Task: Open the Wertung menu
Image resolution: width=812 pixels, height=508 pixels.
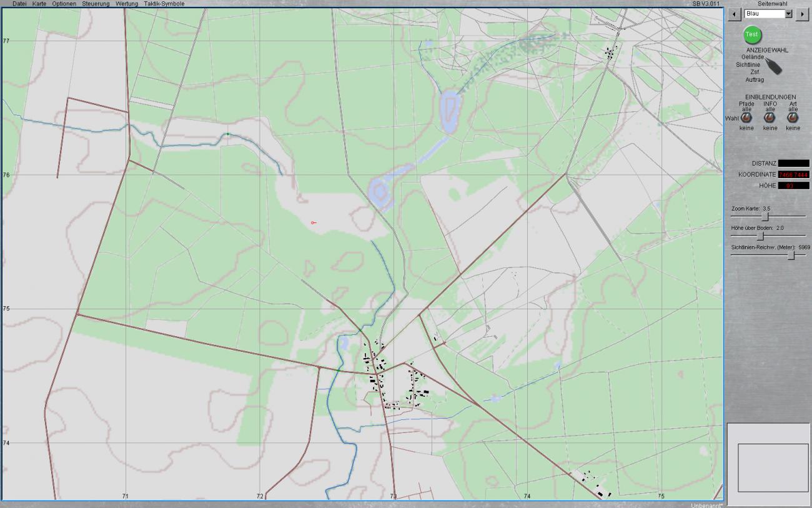Action: click(x=127, y=4)
